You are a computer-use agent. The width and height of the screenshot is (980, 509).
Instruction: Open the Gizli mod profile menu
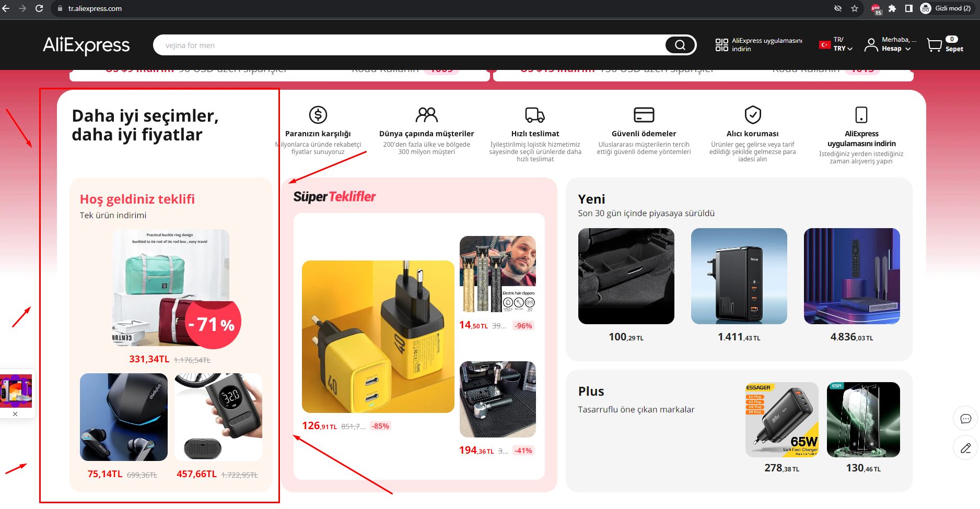coord(946,8)
